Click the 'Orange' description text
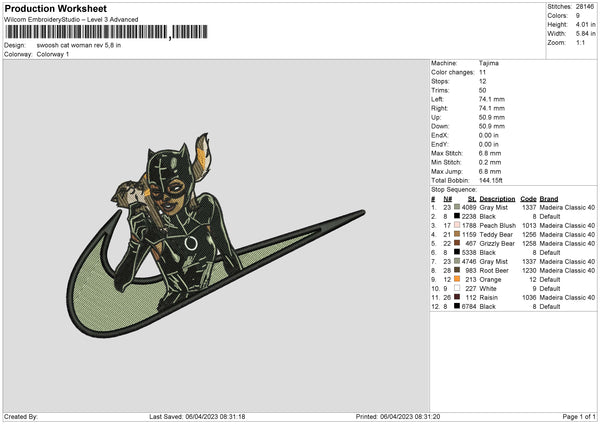The image size is (600, 424). pos(490,280)
